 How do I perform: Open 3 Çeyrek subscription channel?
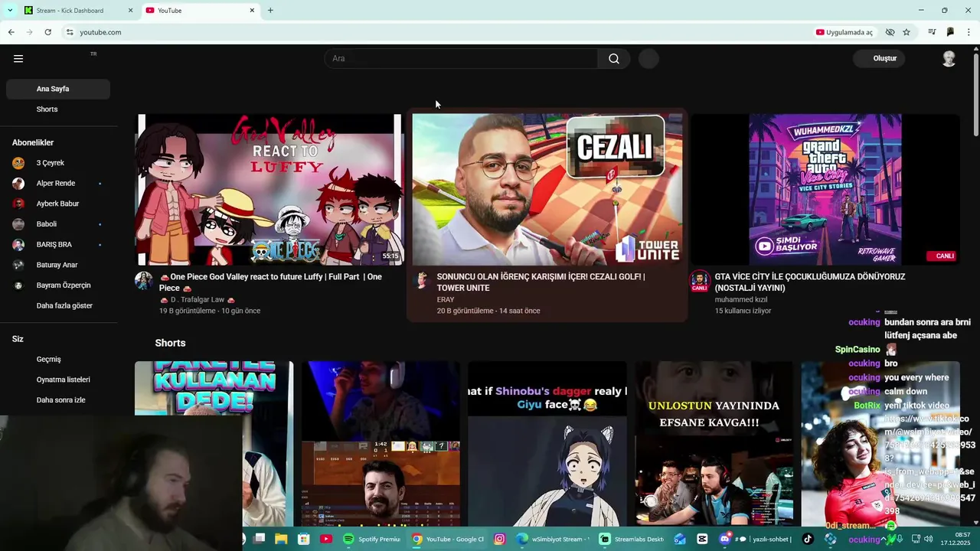point(58,163)
